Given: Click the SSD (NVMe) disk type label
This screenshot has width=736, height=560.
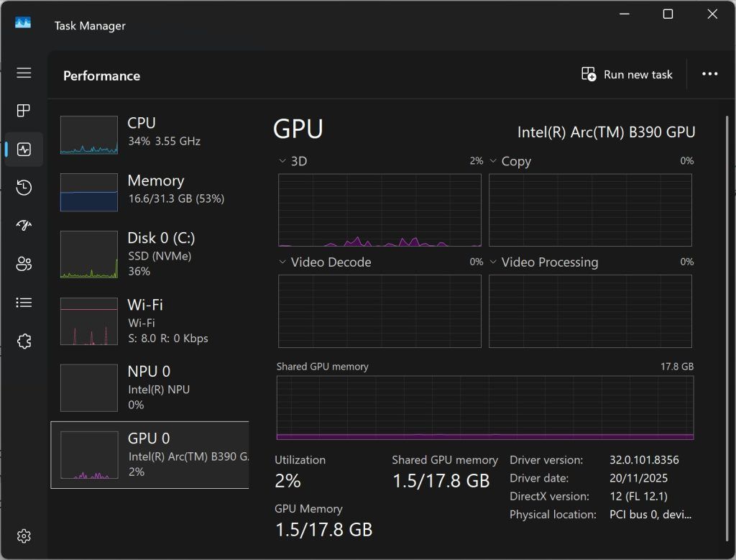Looking at the screenshot, I should pos(160,256).
